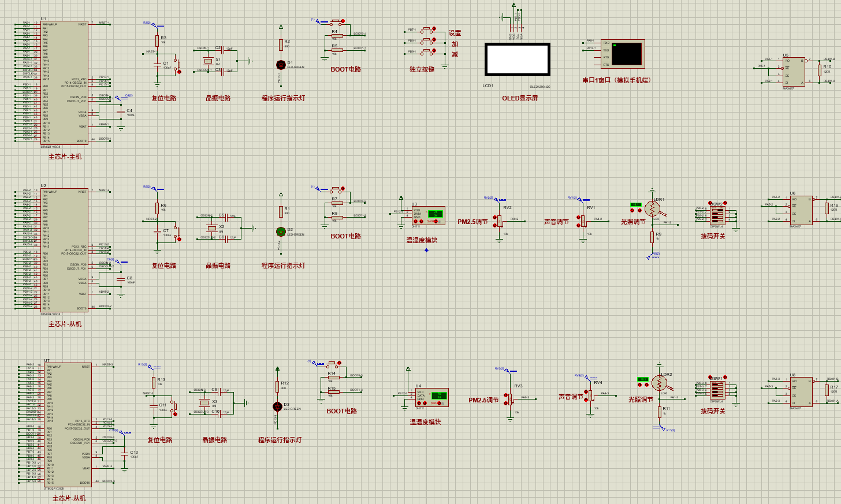Click the 温湿度模块 label under U3
This screenshot has width=841, height=504.
pos(422,240)
